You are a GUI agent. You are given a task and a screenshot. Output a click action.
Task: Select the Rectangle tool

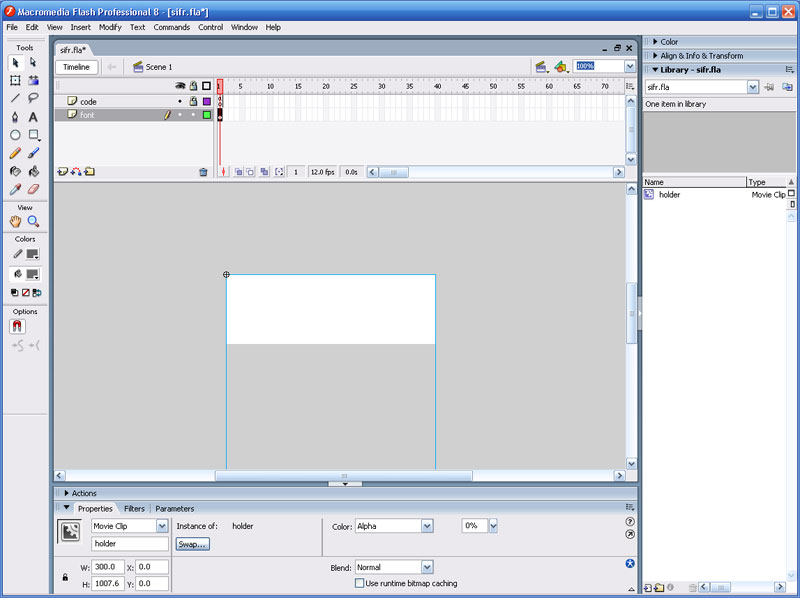(x=33, y=135)
